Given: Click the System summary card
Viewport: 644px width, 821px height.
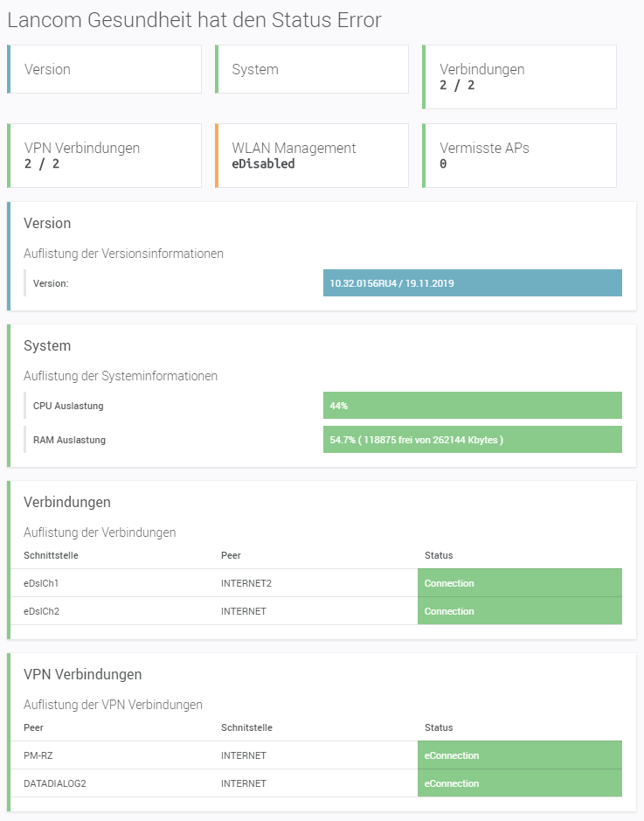Looking at the screenshot, I should tap(312, 69).
